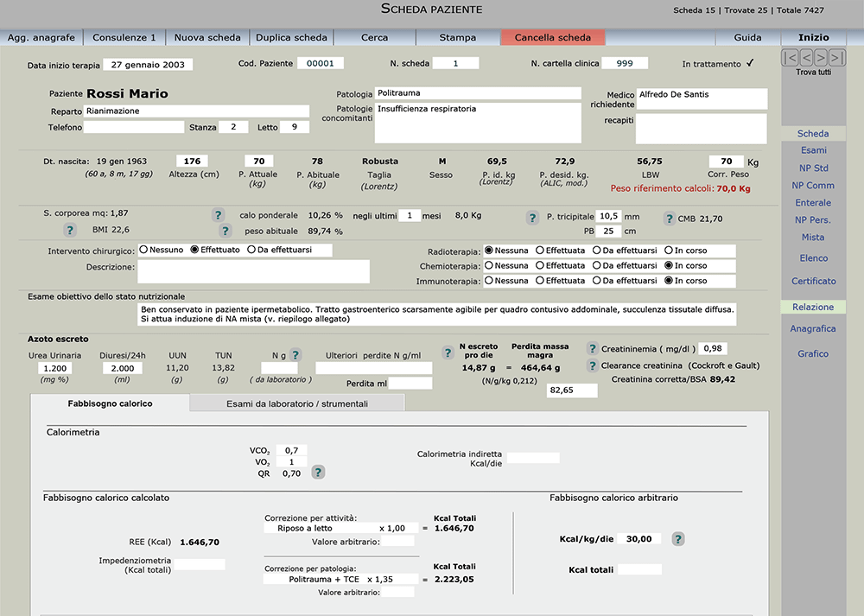The width and height of the screenshot is (864, 616).
Task: Open Certificato in the sidebar
Action: coord(813,281)
